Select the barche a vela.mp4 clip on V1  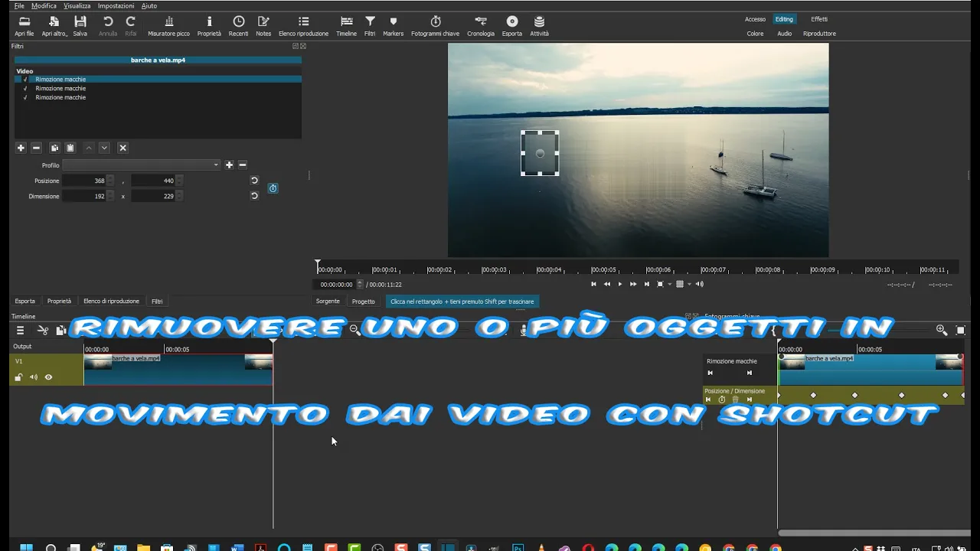tap(178, 370)
